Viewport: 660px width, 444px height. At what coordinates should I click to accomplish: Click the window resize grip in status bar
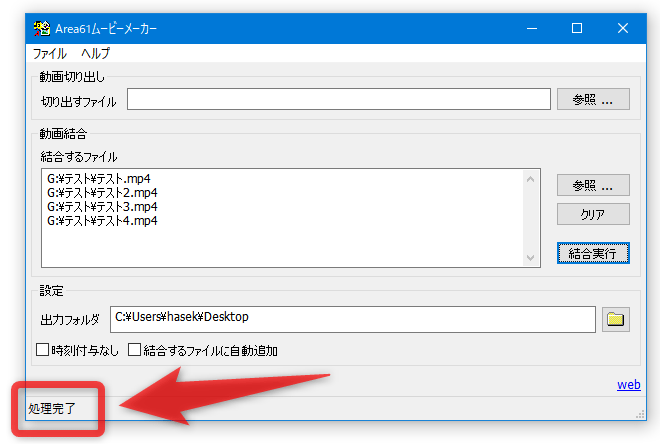[x=640, y=415]
